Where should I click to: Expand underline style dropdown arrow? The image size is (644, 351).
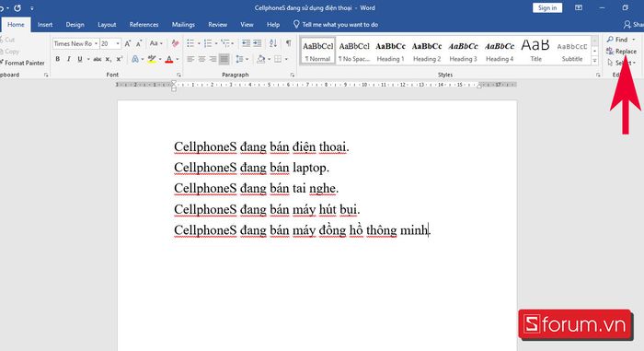pyautogui.click(x=88, y=59)
